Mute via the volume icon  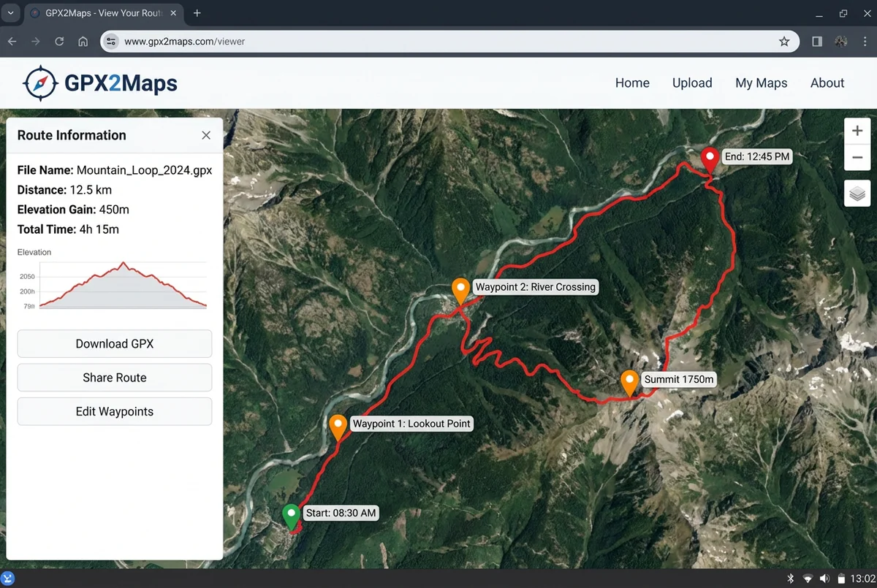pos(826,577)
